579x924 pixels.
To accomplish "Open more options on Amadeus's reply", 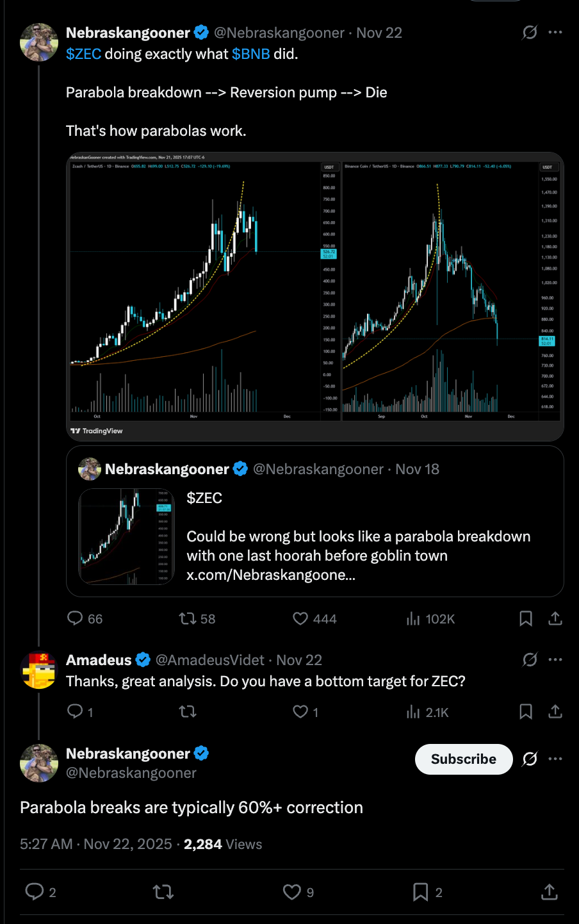I will pyautogui.click(x=555, y=659).
